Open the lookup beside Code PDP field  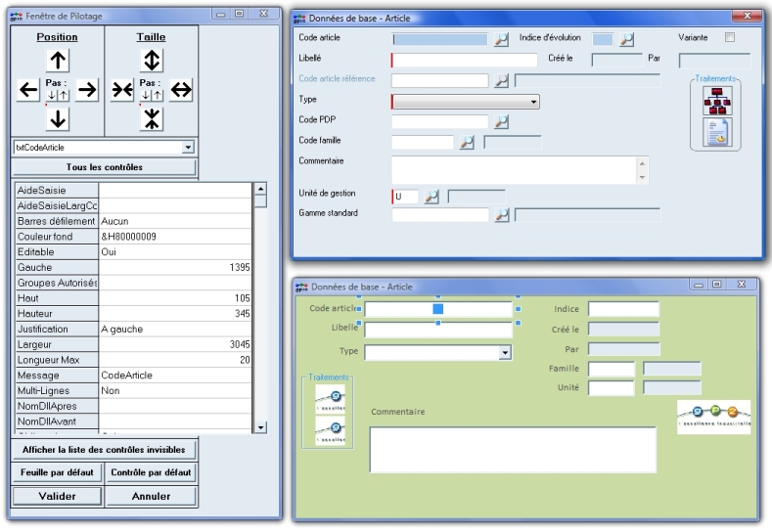point(501,121)
